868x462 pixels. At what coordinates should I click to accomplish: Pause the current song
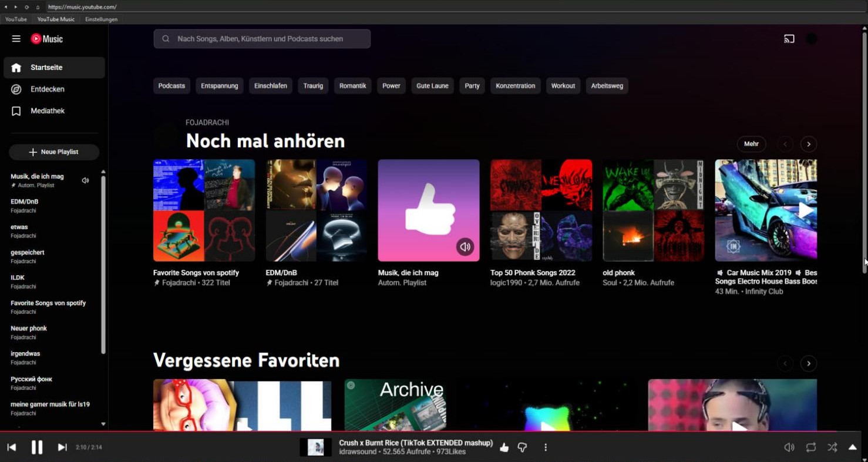click(37, 447)
